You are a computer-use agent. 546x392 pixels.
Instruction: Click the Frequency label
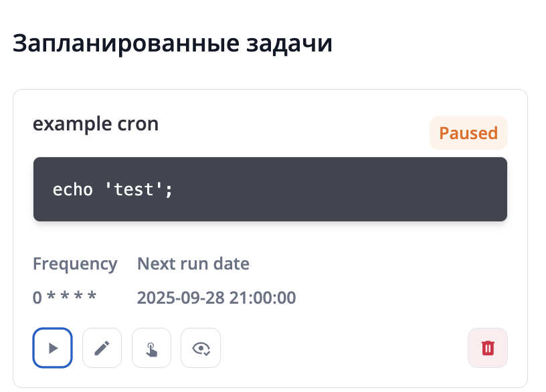pos(75,264)
